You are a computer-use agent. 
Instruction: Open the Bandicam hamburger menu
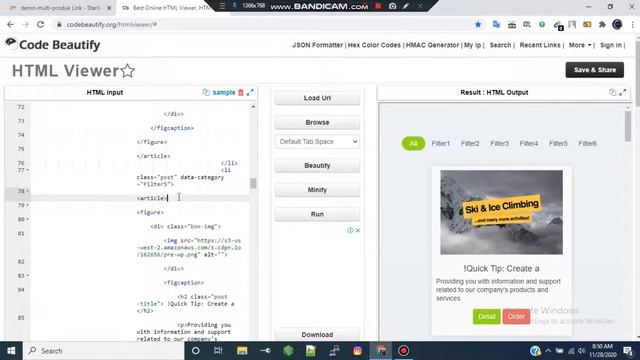pyautogui.click(x=222, y=6)
